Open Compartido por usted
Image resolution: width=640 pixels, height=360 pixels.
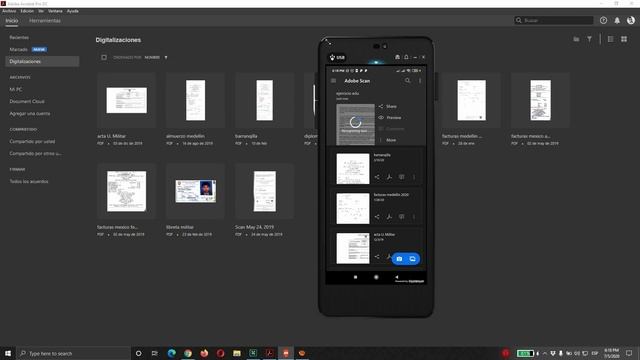pyautogui.click(x=32, y=141)
